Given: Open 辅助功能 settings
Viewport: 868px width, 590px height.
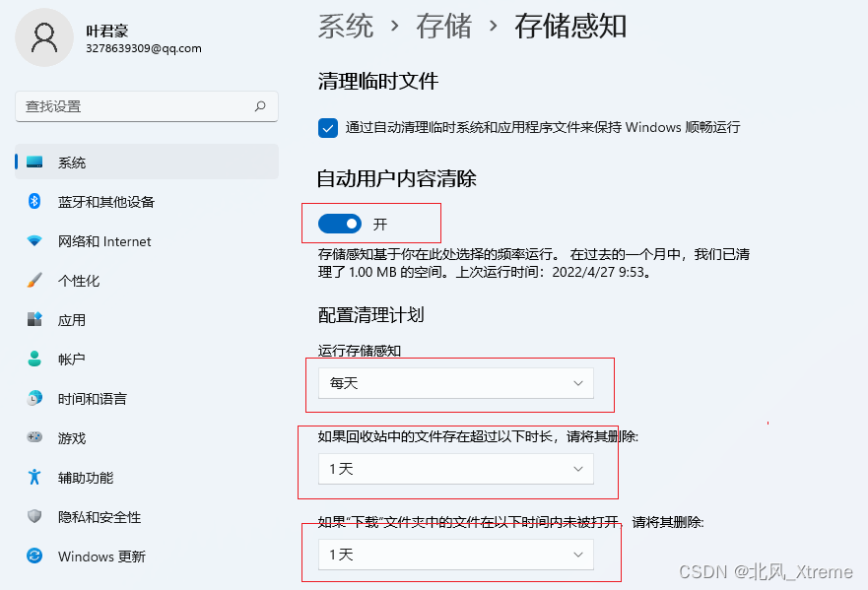Looking at the screenshot, I should point(147,477).
